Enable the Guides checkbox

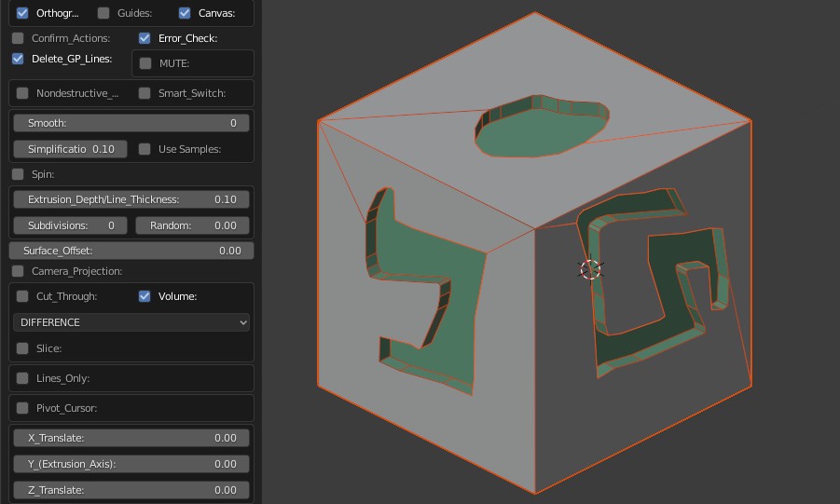coord(103,13)
